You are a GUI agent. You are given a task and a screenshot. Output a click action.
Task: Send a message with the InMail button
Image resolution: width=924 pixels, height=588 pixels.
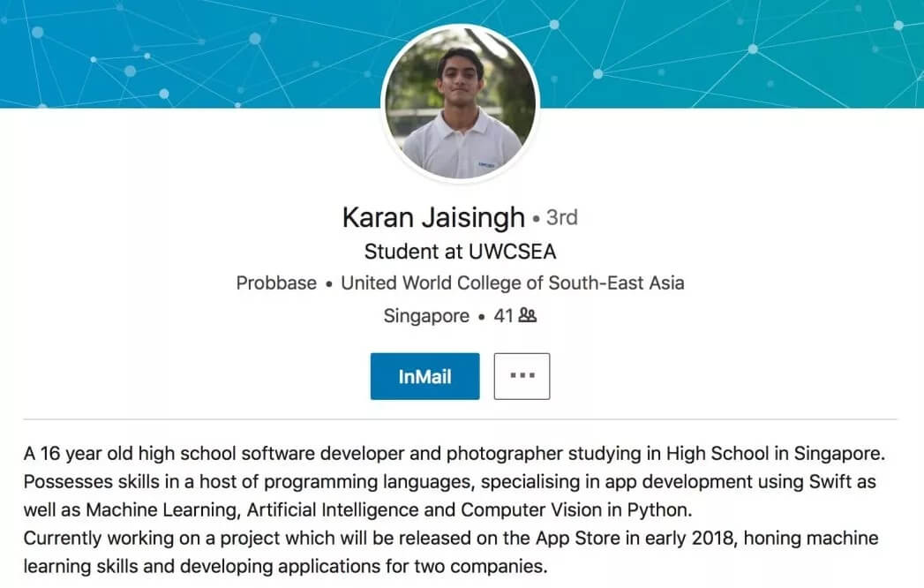point(424,376)
